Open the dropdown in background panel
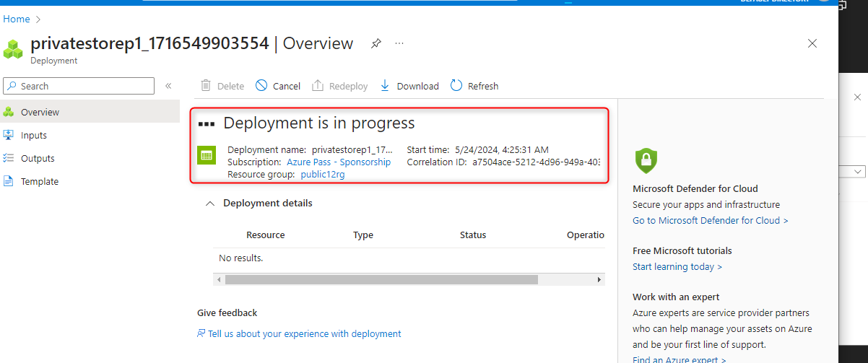Image resolution: width=868 pixels, height=363 pixels. click(858, 172)
